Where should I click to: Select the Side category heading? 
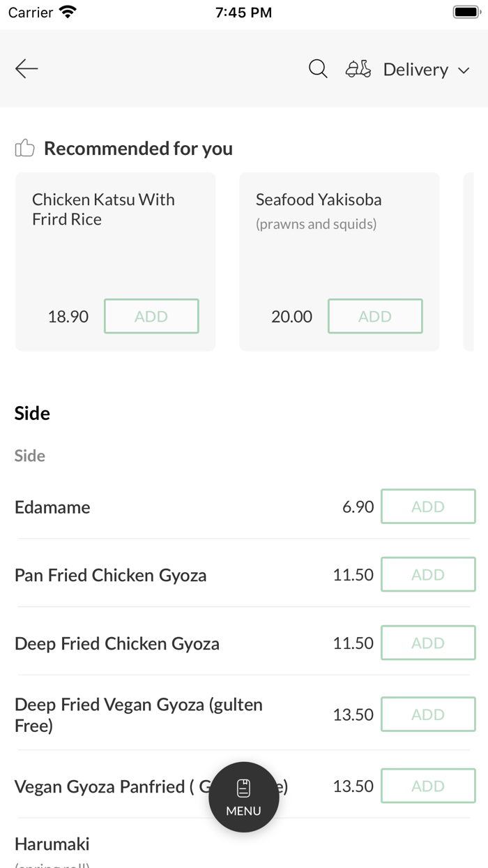tap(32, 413)
